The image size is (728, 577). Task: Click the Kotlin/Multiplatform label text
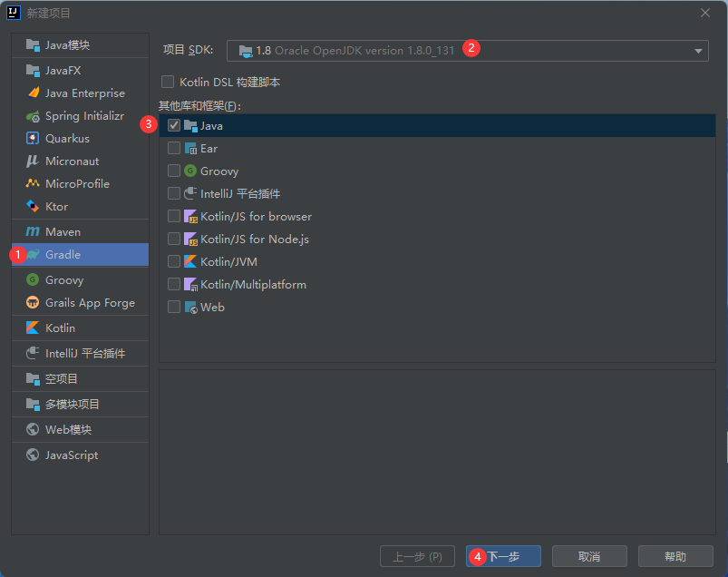253,284
